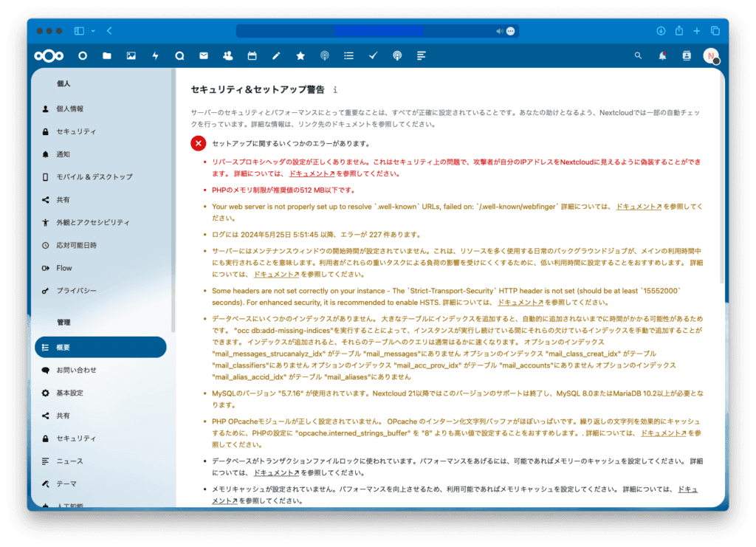This screenshot has height=547, width=756.
Task: Open the user avatar menu
Action: (x=710, y=55)
